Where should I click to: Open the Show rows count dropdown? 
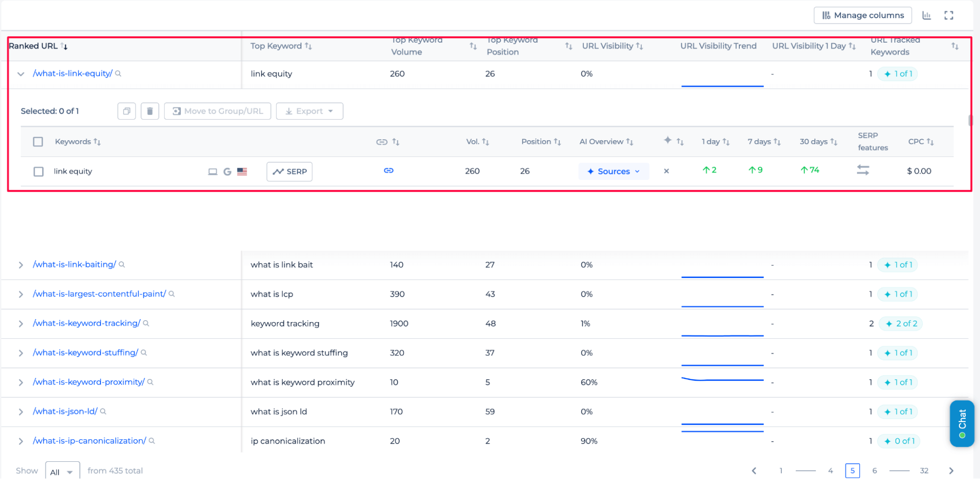point(62,471)
